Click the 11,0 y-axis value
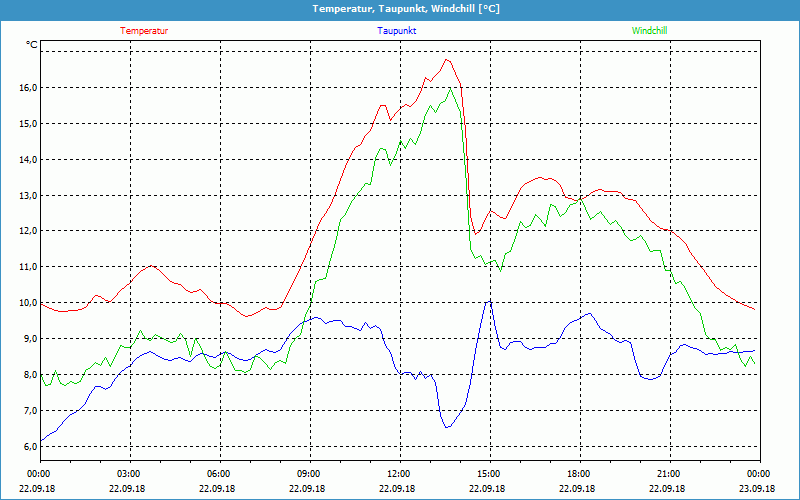The image size is (800, 500). (29, 266)
